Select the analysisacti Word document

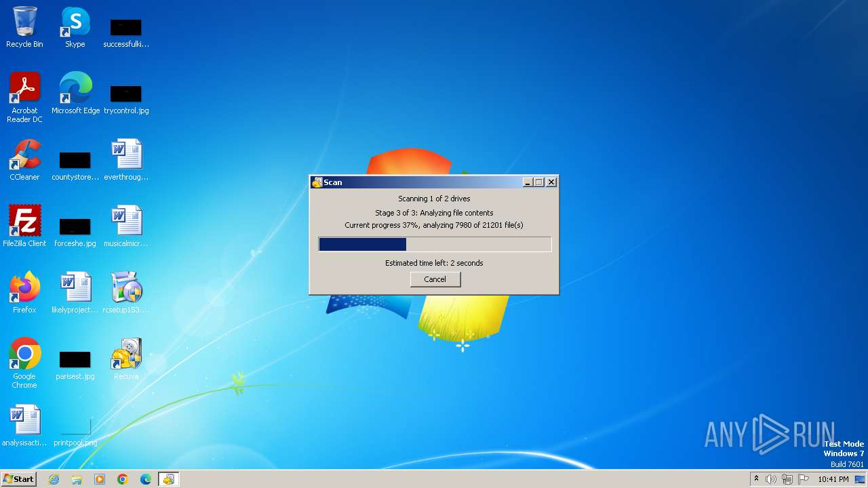coord(24,426)
